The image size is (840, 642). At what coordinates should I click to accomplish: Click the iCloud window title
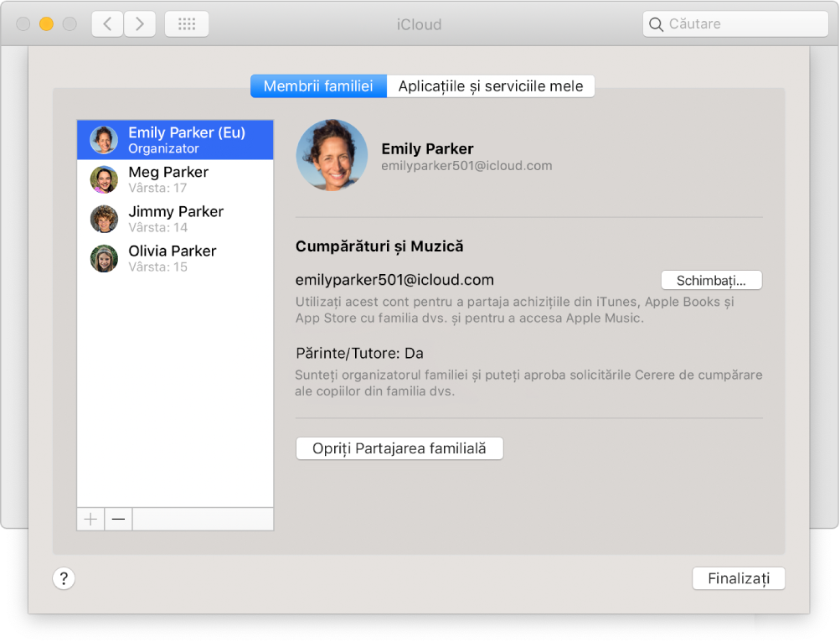point(419,24)
